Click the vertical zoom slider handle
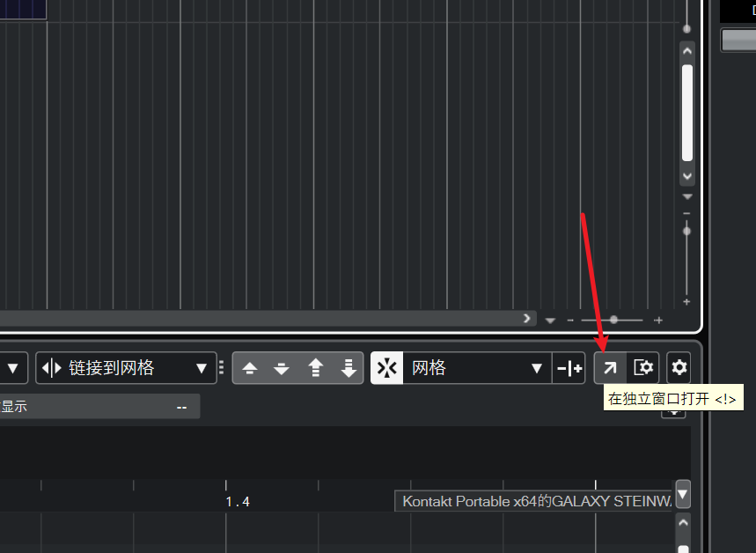 [x=686, y=231]
